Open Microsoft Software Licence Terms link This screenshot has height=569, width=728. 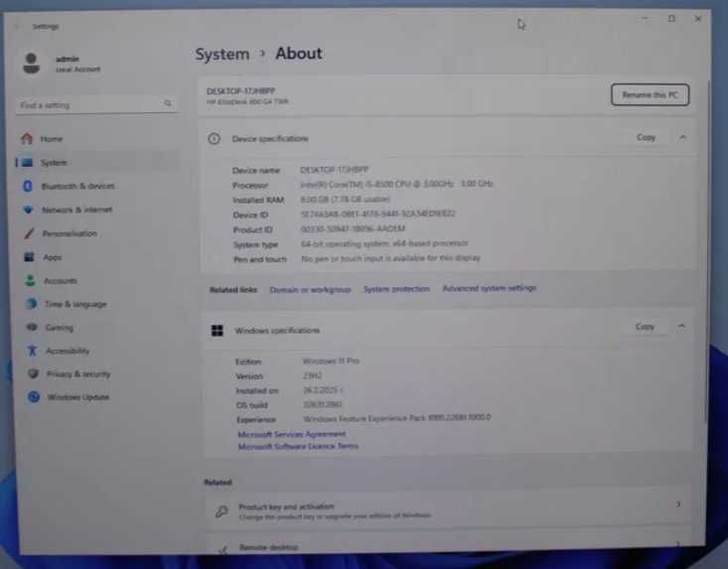(x=298, y=446)
